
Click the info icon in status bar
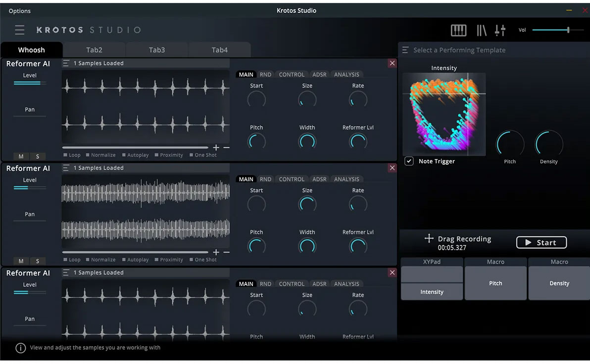pyautogui.click(x=20, y=348)
